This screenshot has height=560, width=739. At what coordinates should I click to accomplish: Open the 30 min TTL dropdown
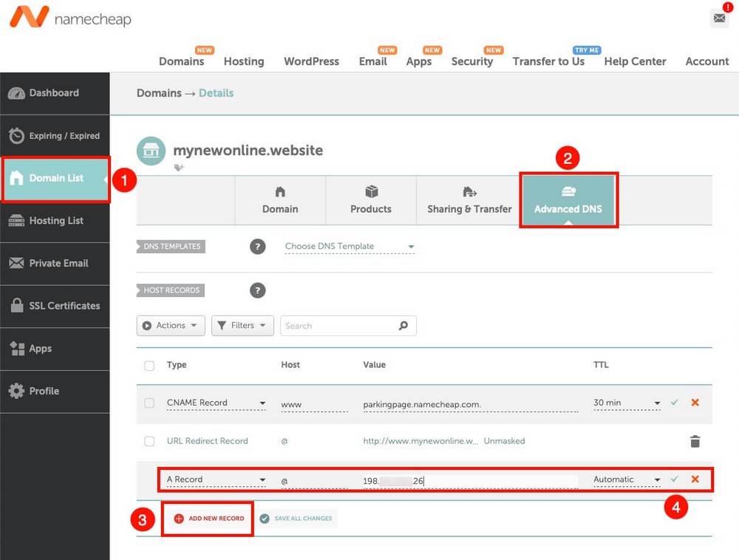(x=627, y=403)
